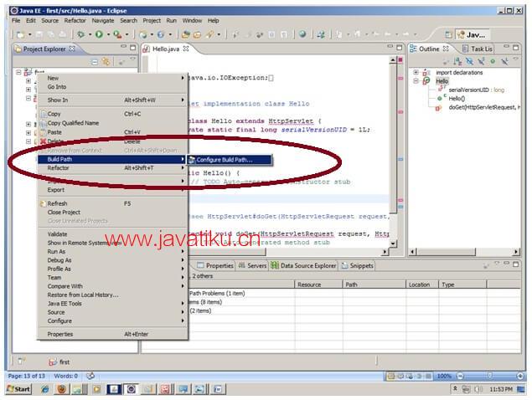Click the Open Perspective icon
The image size is (532, 400).
click(x=449, y=35)
